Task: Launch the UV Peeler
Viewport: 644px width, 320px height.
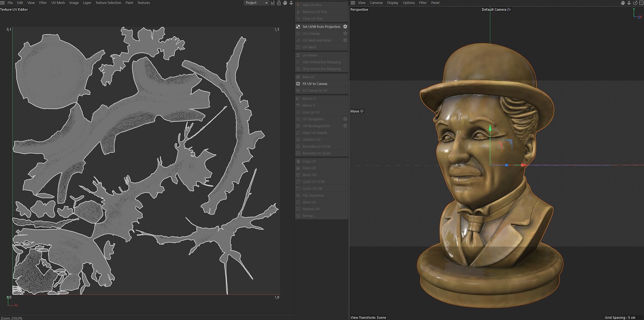Action: (x=322, y=55)
